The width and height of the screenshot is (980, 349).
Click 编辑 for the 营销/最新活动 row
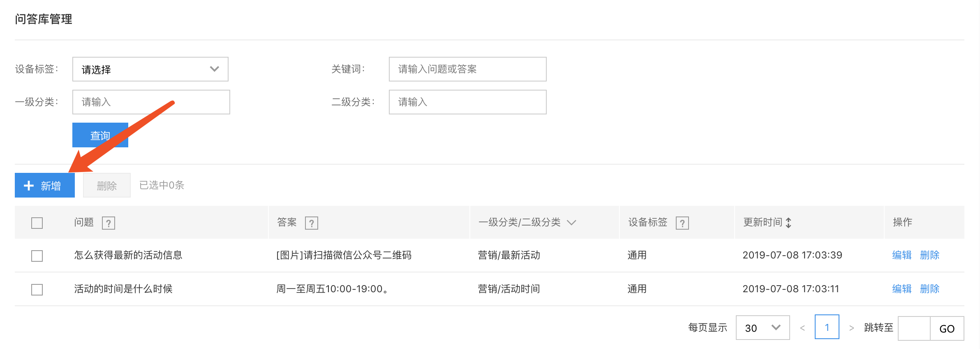(902, 255)
